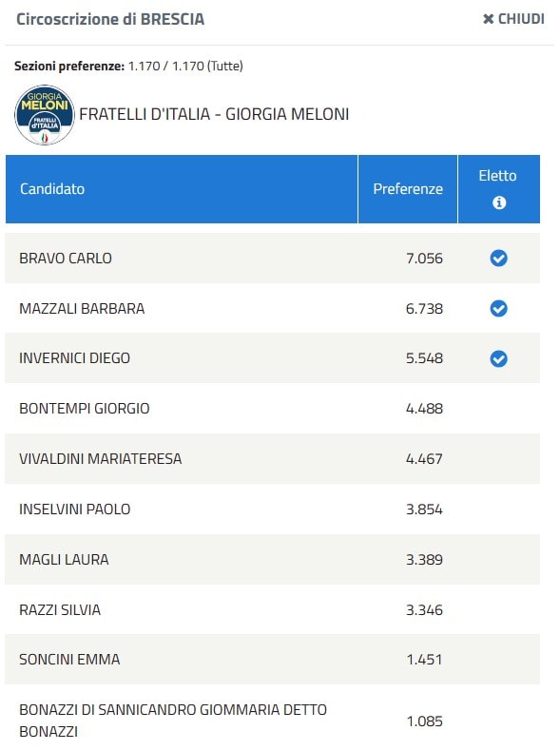The height and width of the screenshot is (750, 560).
Task: Click the elected checkmark for BRAVO CARLO
Action: coord(498,259)
